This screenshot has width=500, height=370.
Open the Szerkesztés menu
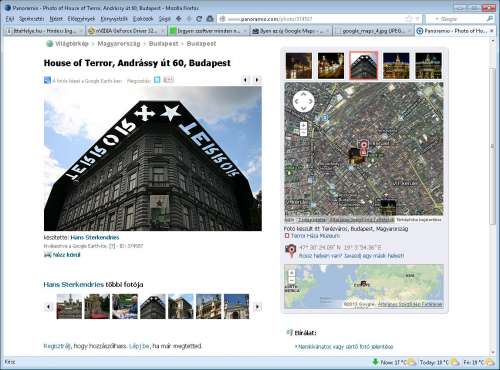(32, 19)
